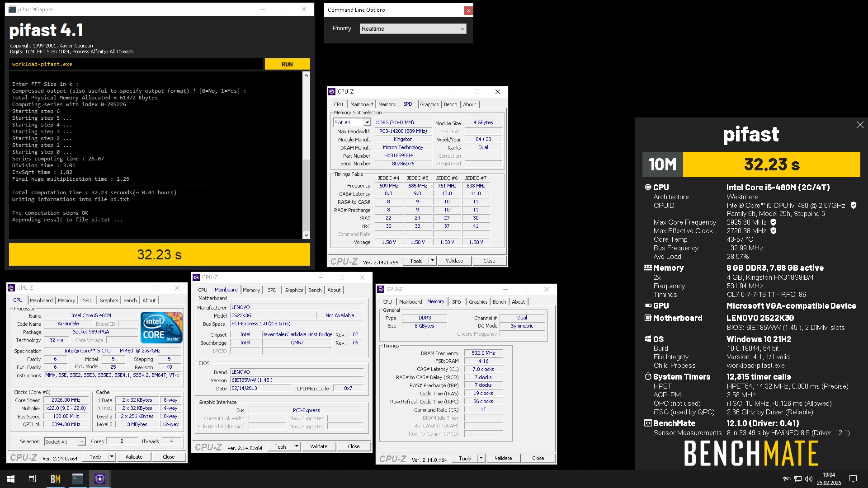Click the Micron Technology DRAM manufacturer value
This screenshot has height=488, width=868.
point(403,147)
